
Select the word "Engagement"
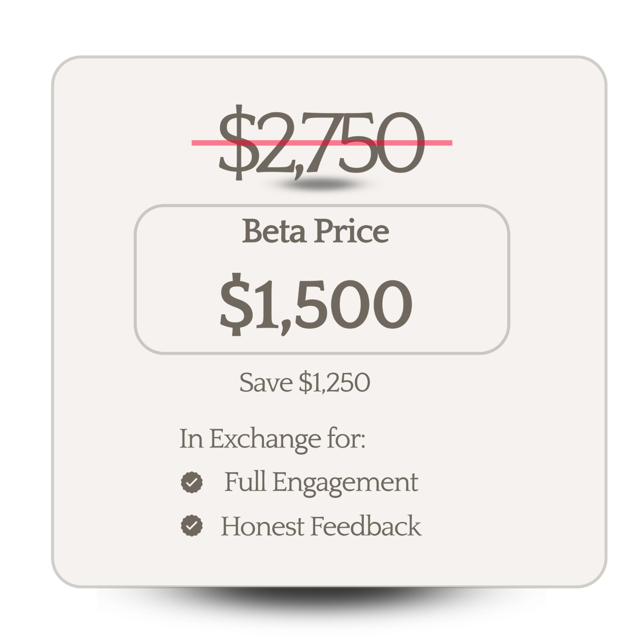345,483
